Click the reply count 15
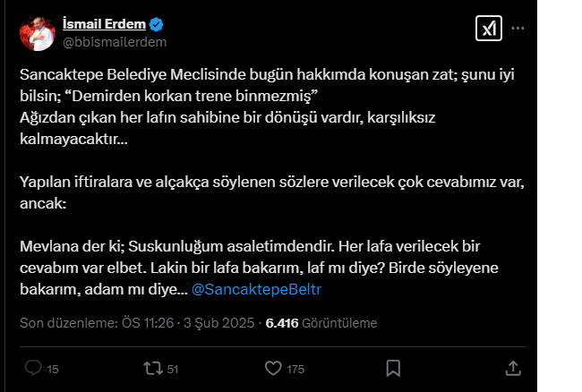Image resolution: width=582 pixels, height=392 pixels. tap(53, 369)
